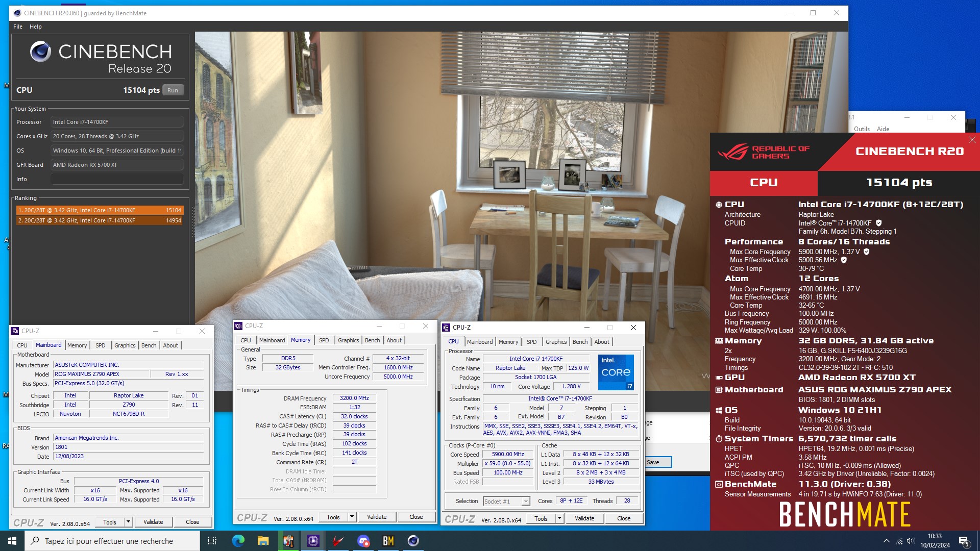Open the red checkmark app on taskbar
This screenshot has height=551, width=980.
[338, 541]
